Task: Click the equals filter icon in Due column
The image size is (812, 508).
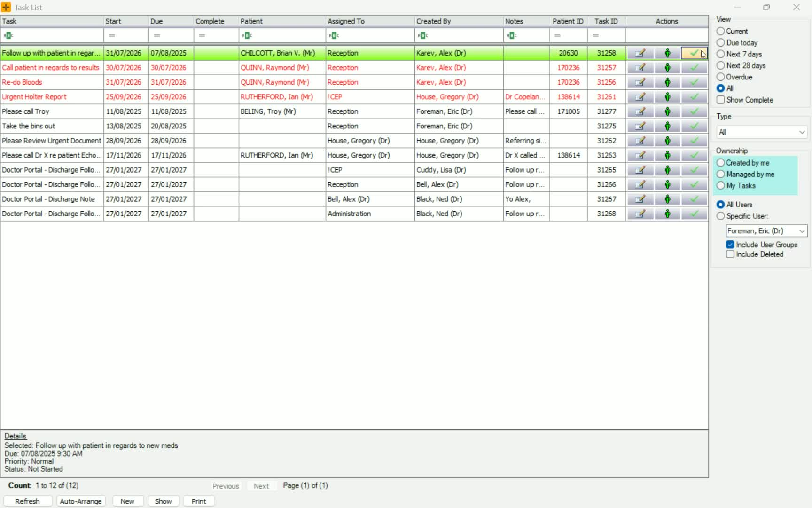Action: 157,35
